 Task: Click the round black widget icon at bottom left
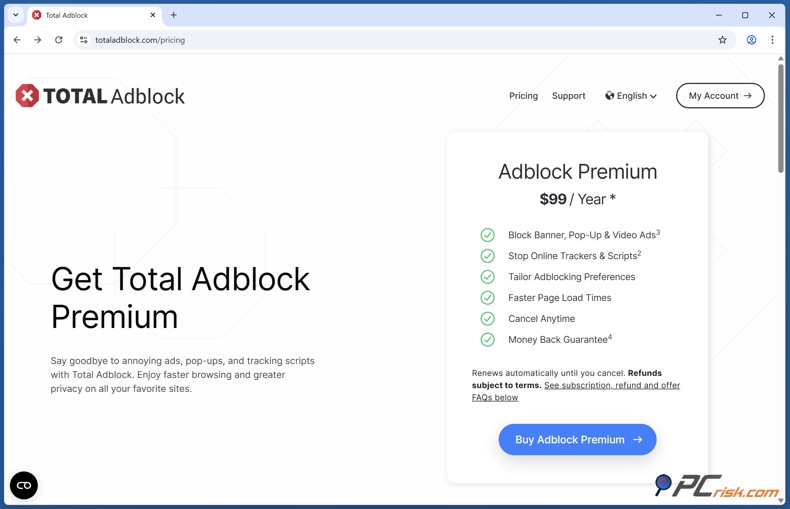(x=24, y=485)
